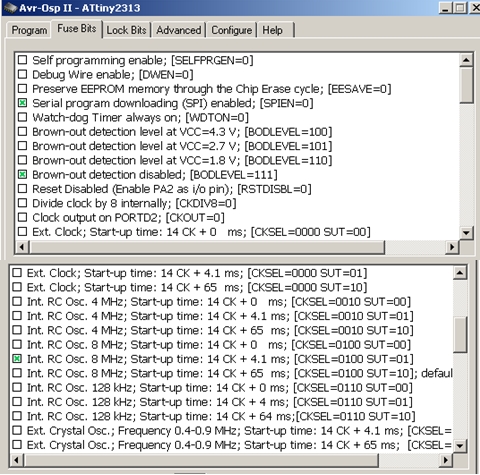The height and width of the screenshot is (475, 480).
Task: Click upper list scroll up arrow
Action: (x=466, y=60)
